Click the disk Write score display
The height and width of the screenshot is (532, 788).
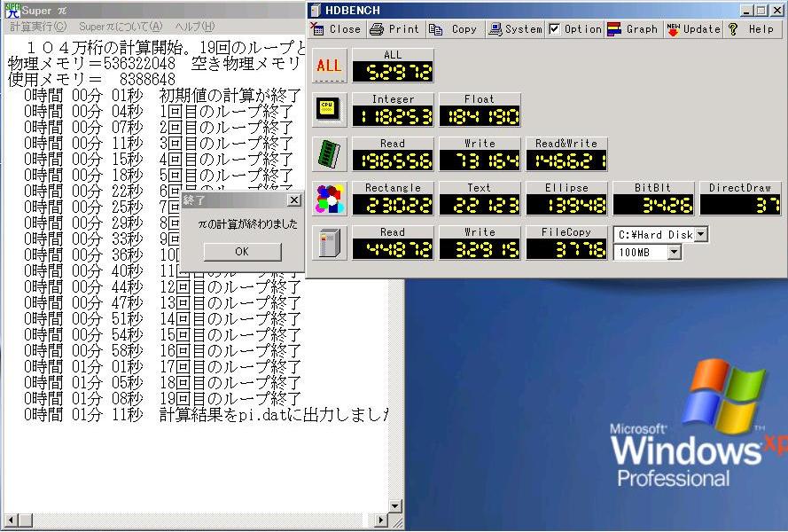coord(480,249)
